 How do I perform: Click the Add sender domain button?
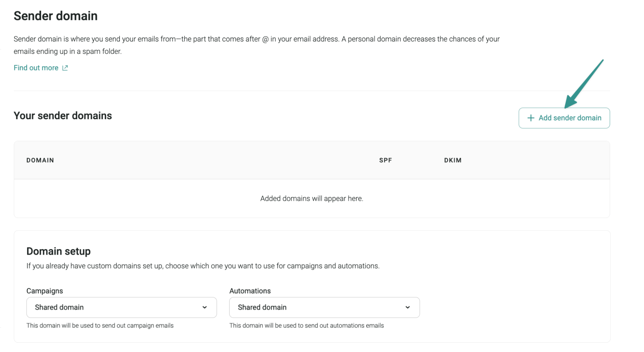tap(564, 118)
